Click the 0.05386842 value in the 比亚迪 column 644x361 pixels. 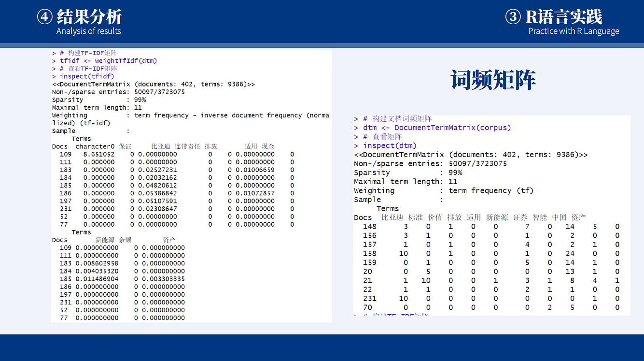click(x=157, y=193)
